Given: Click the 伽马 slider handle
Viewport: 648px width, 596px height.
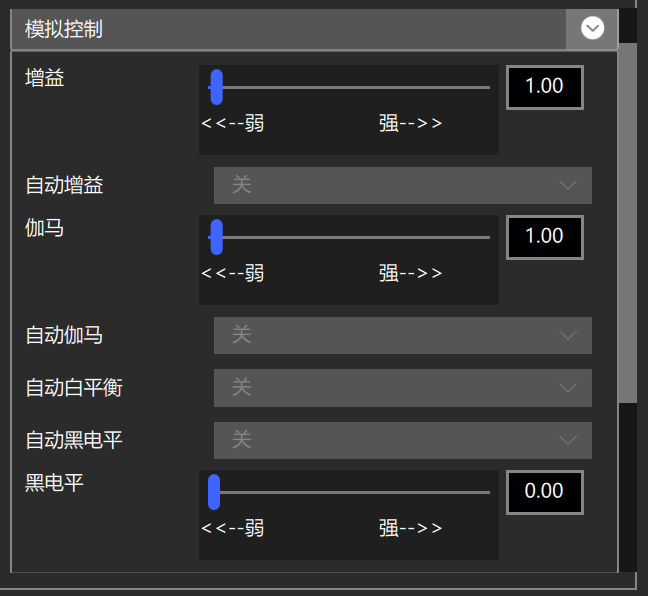Looking at the screenshot, I should [x=215, y=237].
